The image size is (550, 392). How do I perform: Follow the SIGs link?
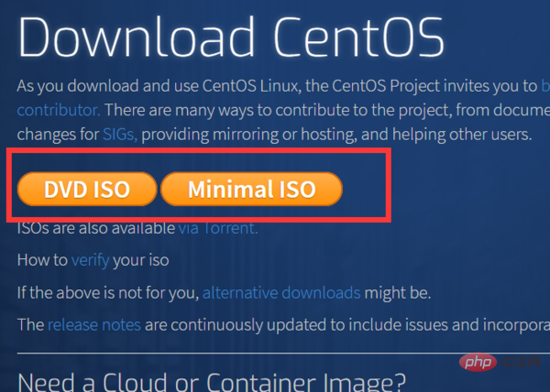pyautogui.click(x=120, y=135)
